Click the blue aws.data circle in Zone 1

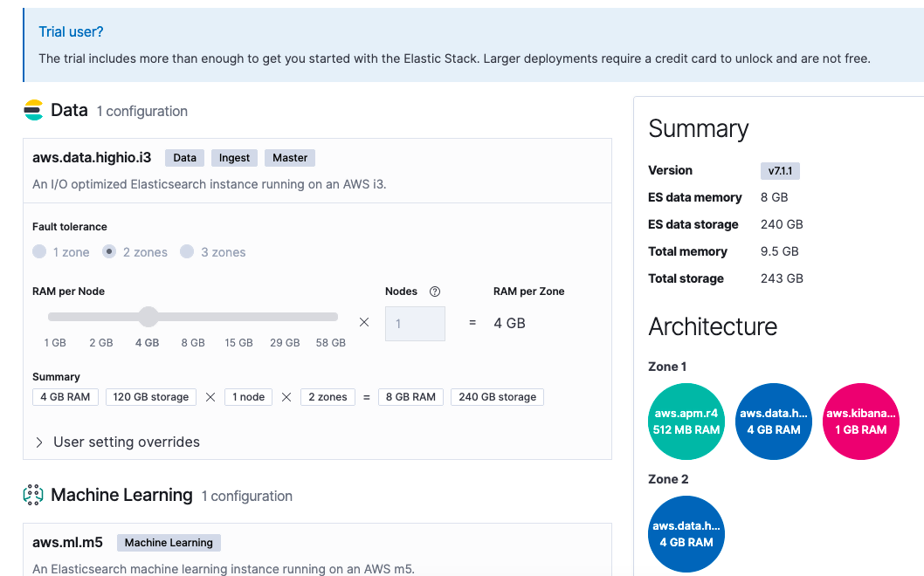774,422
